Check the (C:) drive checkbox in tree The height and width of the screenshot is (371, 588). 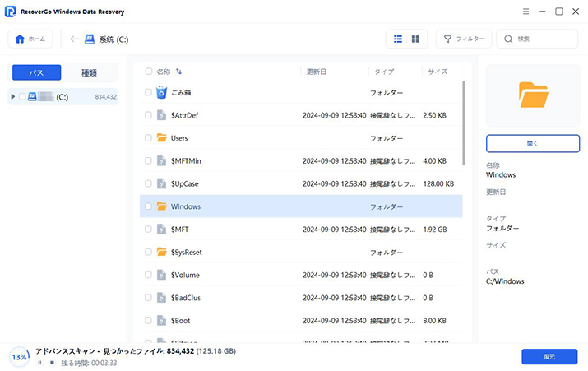22,97
